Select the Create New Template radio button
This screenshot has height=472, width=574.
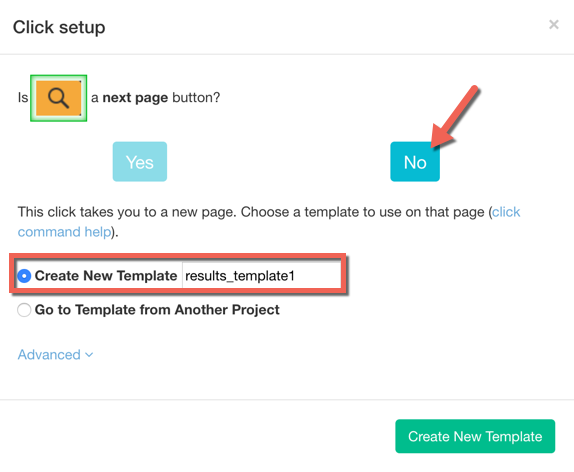pos(24,276)
